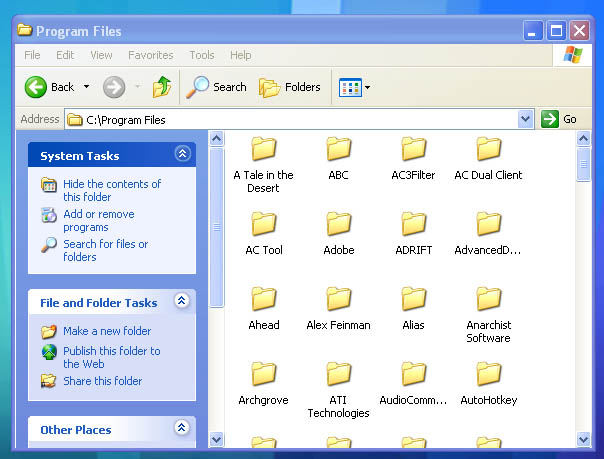The width and height of the screenshot is (604, 459).
Task: Click the Add or remove programs icon
Action: 49,215
